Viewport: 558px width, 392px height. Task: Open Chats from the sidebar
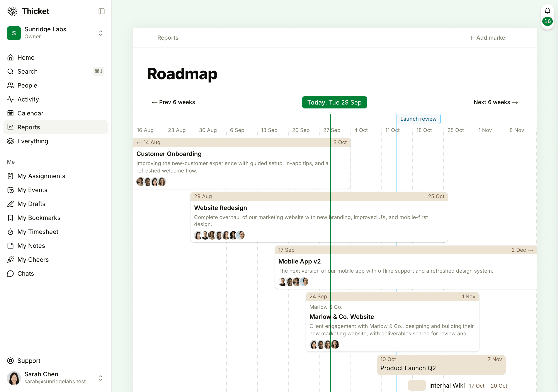(x=55, y=274)
